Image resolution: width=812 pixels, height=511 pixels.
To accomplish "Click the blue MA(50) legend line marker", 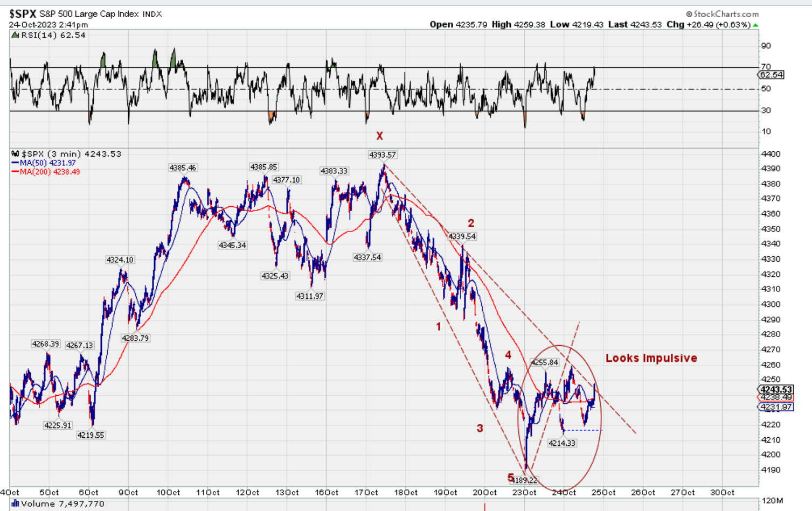I will (15, 163).
